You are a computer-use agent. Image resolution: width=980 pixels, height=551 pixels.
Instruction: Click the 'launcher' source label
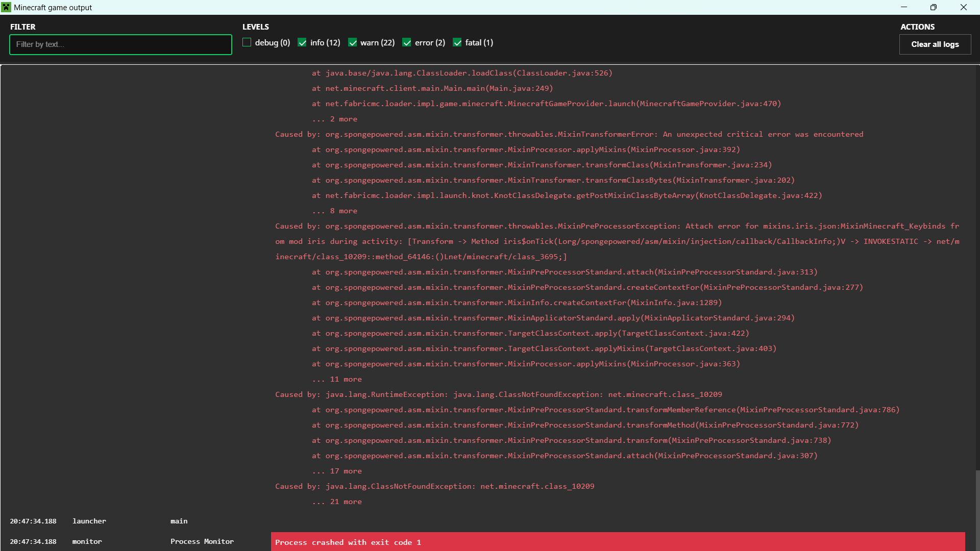89,521
